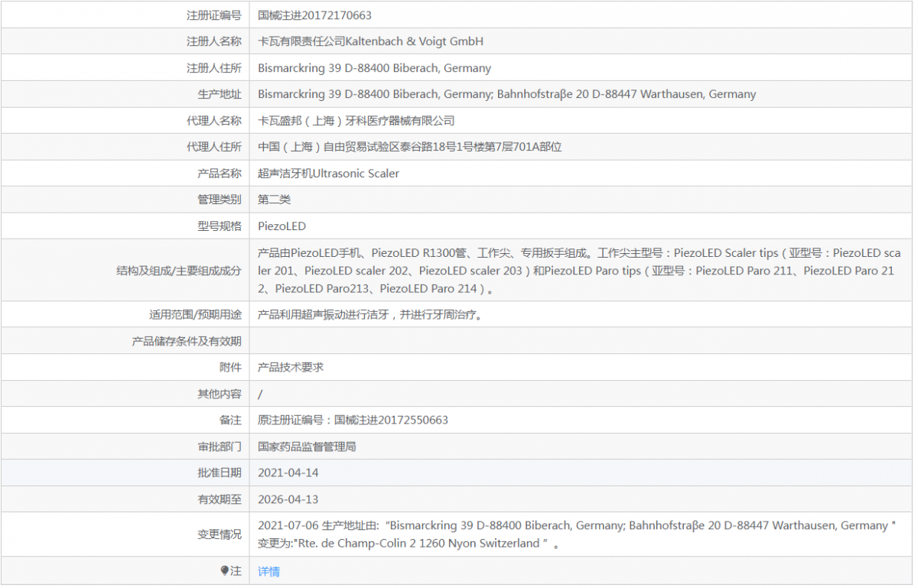
Task: Select the change record dated 2021-07-06
Action: [x=578, y=534]
